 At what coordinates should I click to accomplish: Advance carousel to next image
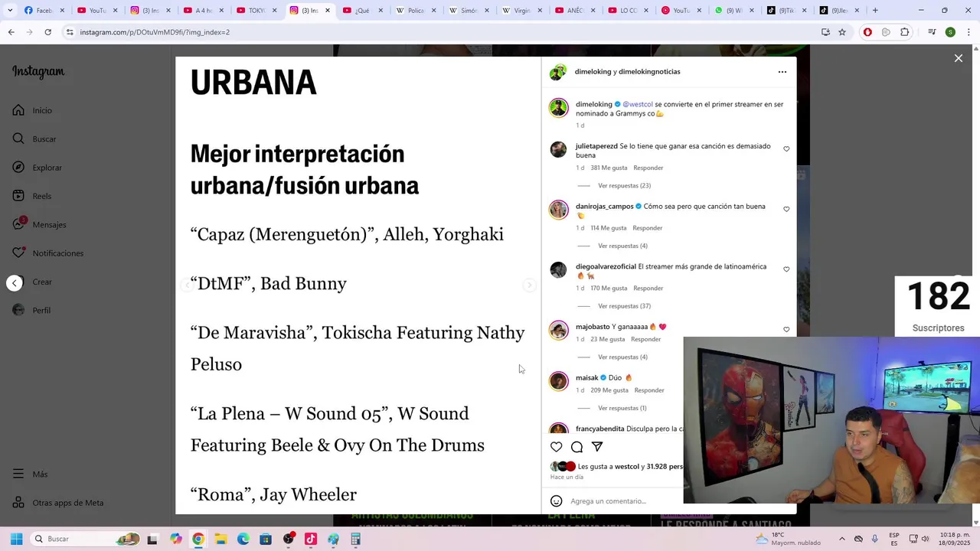point(529,285)
